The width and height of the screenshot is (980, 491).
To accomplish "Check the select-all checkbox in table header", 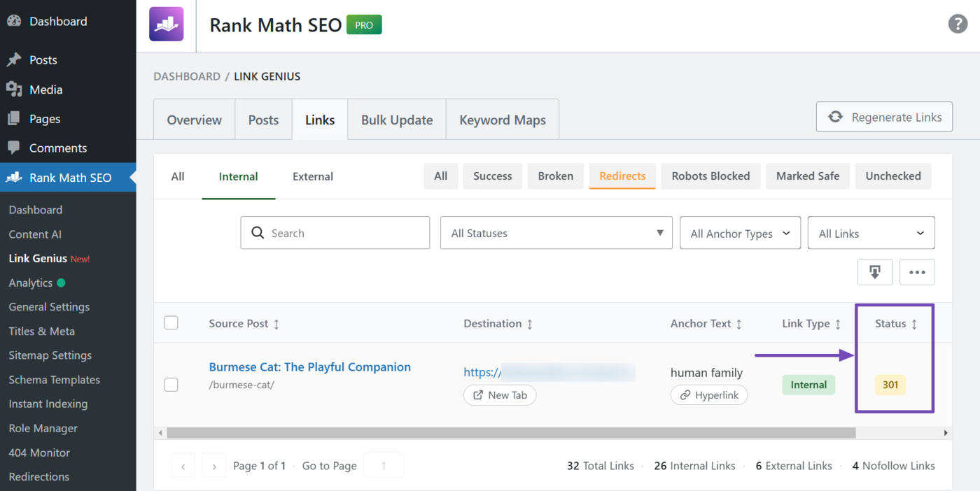I will point(171,322).
